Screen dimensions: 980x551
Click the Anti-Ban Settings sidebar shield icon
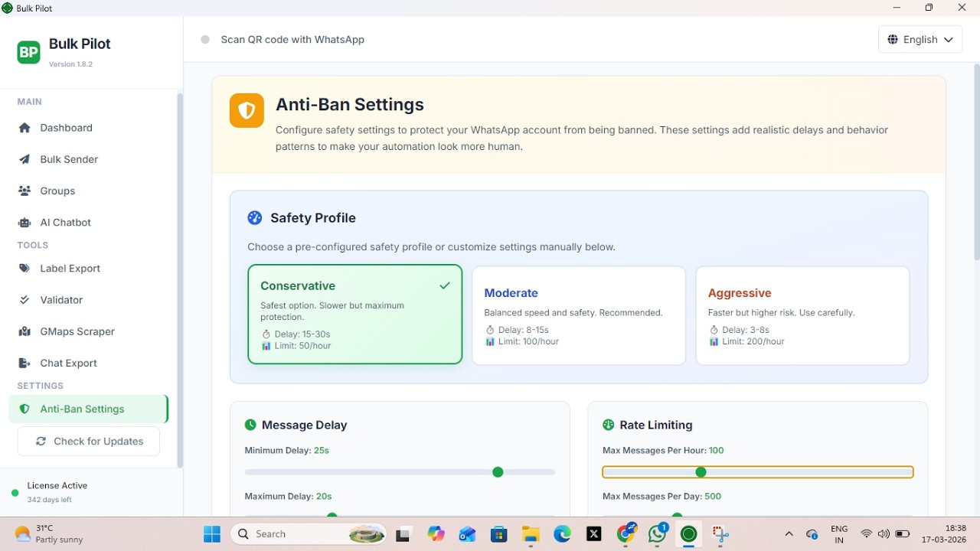[24, 409]
